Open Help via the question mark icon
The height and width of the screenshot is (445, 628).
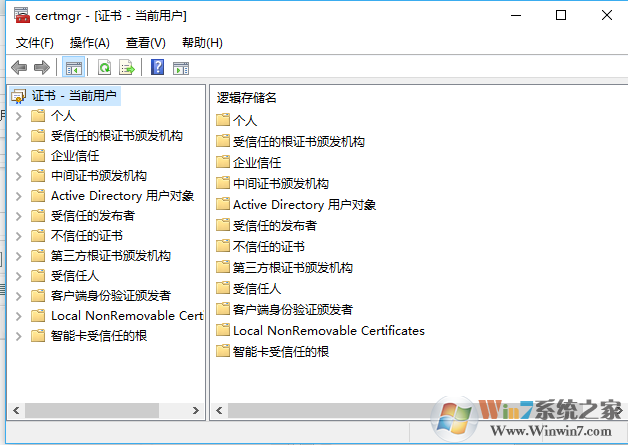(x=157, y=67)
